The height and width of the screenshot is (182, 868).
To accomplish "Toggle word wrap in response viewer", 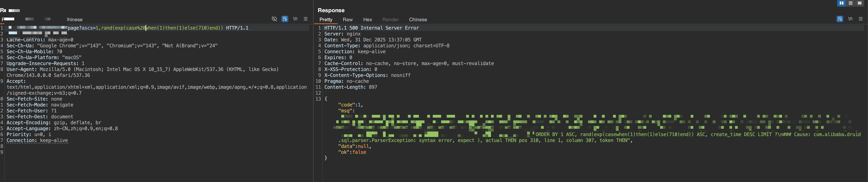I will pos(840,19).
